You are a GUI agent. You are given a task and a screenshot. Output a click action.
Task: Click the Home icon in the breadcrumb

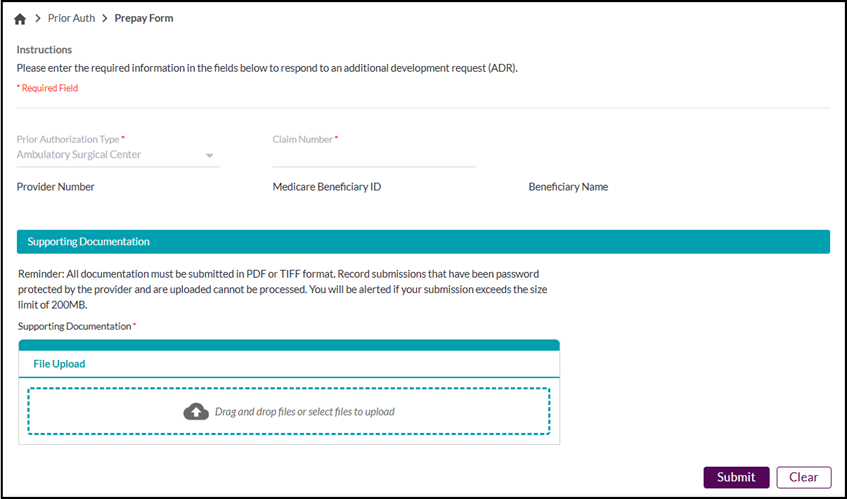[20, 19]
